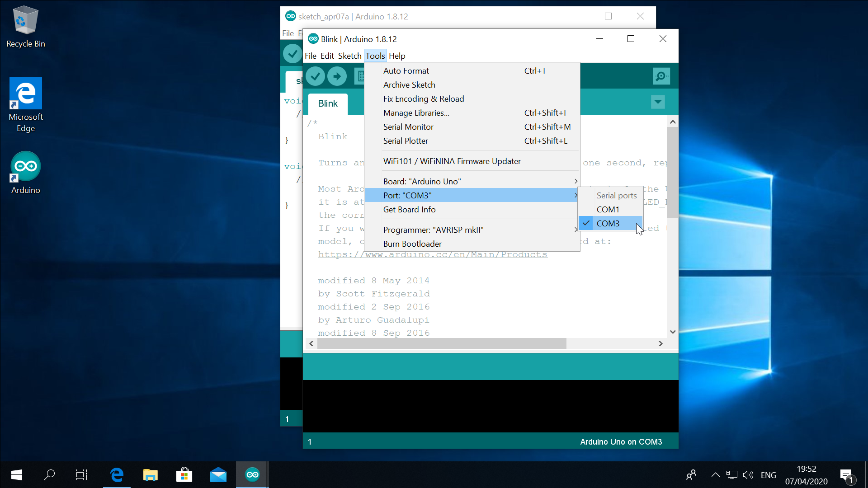Open the Serial Monitor magnifier icon
868x488 pixels.
point(661,76)
